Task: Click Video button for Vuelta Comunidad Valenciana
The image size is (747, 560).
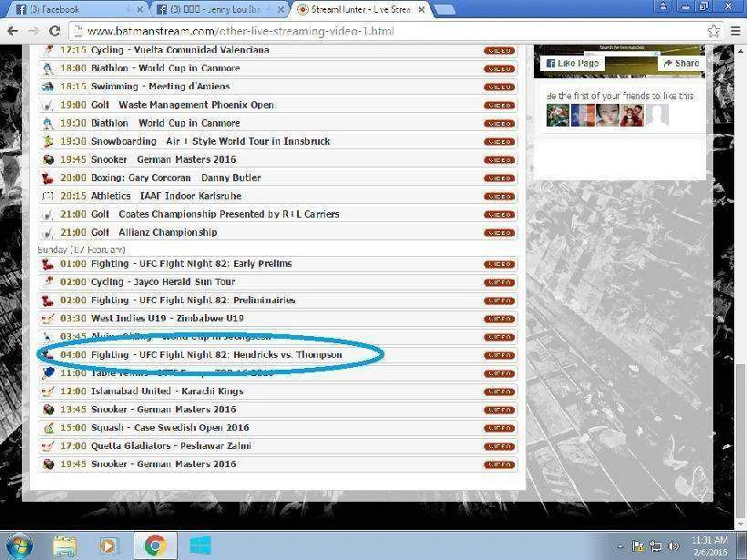Action: 499,50
